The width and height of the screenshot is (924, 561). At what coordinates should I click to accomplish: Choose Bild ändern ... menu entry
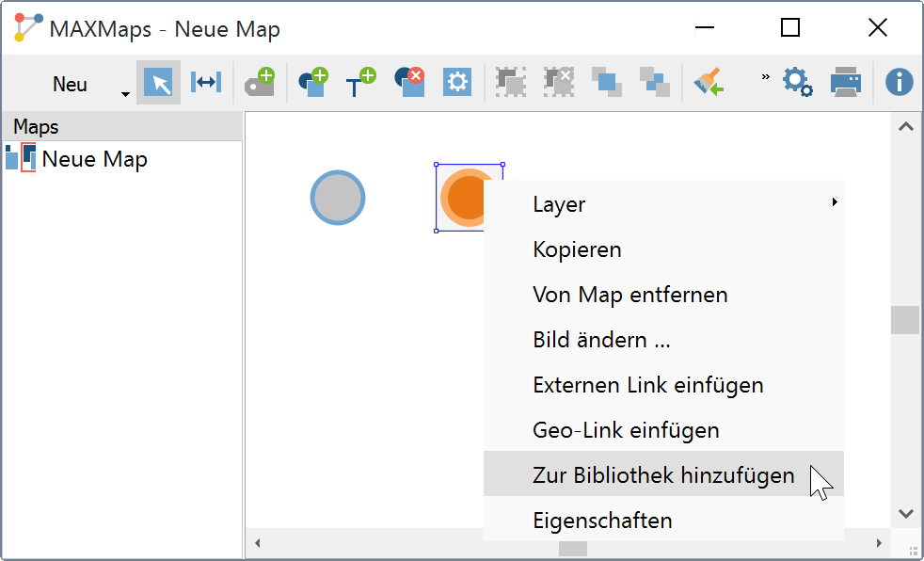click(x=663, y=340)
